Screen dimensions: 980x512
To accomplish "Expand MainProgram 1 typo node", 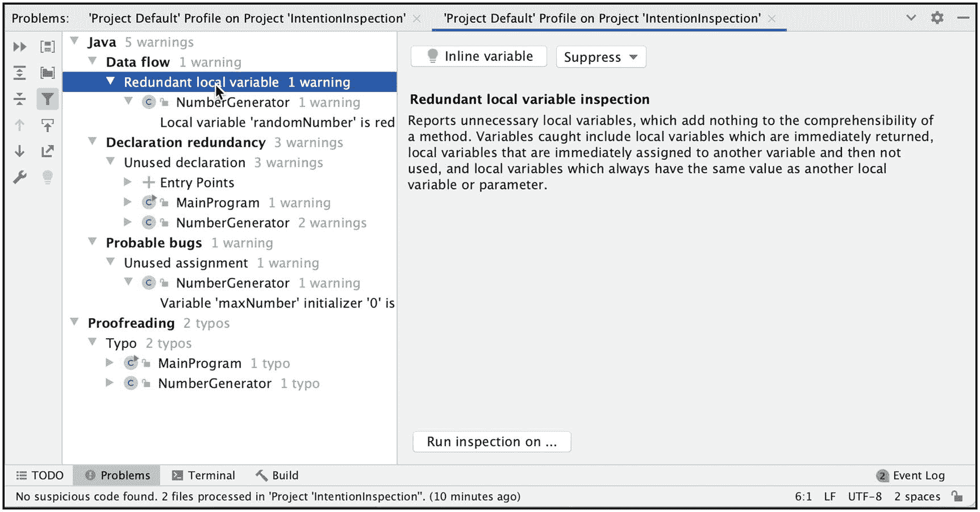I will pyautogui.click(x=110, y=363).
